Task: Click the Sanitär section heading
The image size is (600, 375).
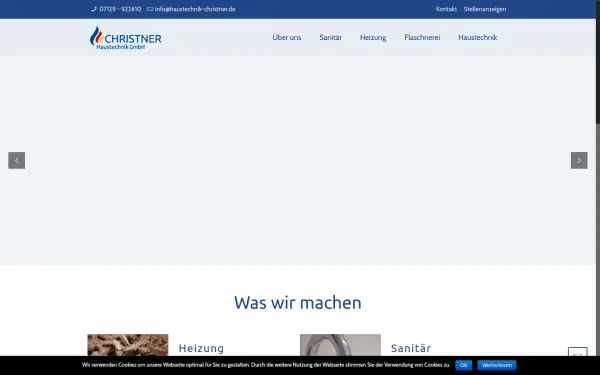Action: point(411,348)
